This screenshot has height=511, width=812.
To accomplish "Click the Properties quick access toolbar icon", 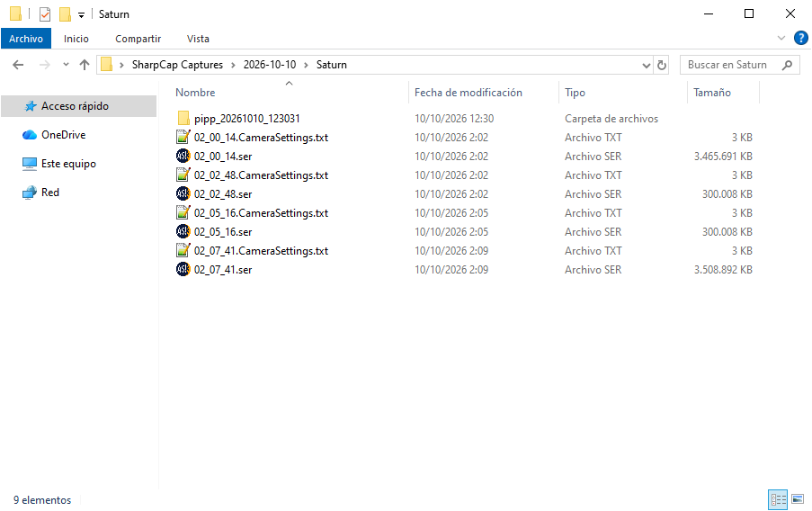I will click(45, 14).
